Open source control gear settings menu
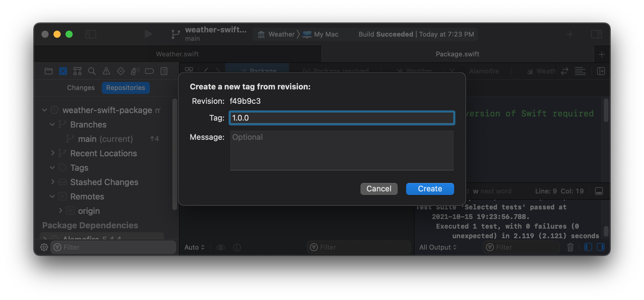The image size is (644, 300). (x=44, y=247)
